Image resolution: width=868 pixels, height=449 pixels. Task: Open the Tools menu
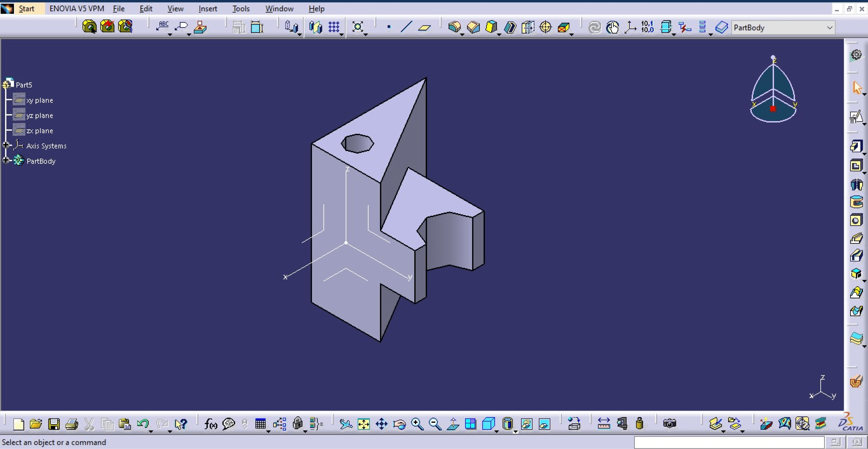pos(241,8)
